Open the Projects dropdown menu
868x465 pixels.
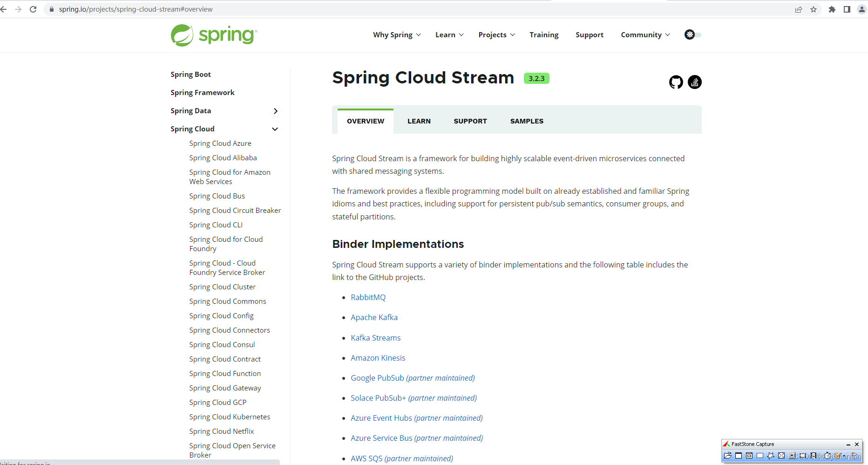497,35
